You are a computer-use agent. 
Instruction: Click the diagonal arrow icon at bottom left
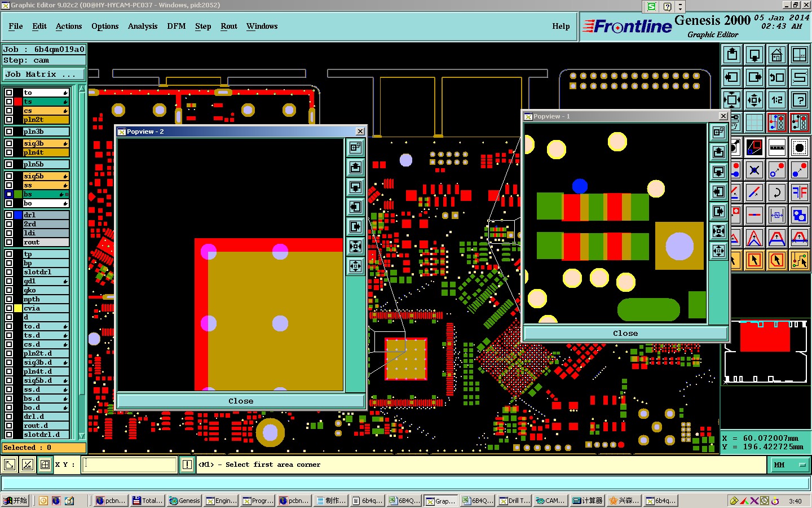coord(10,465)
